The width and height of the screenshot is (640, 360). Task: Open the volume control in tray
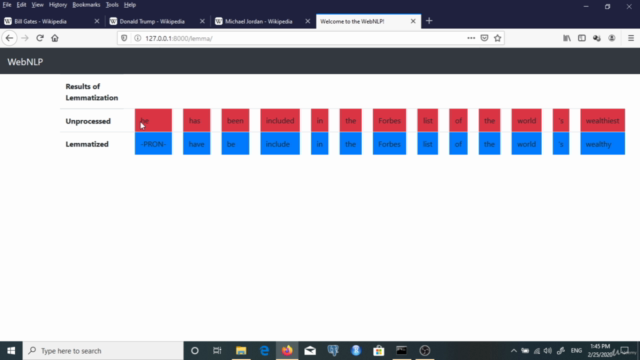(548, 351)
